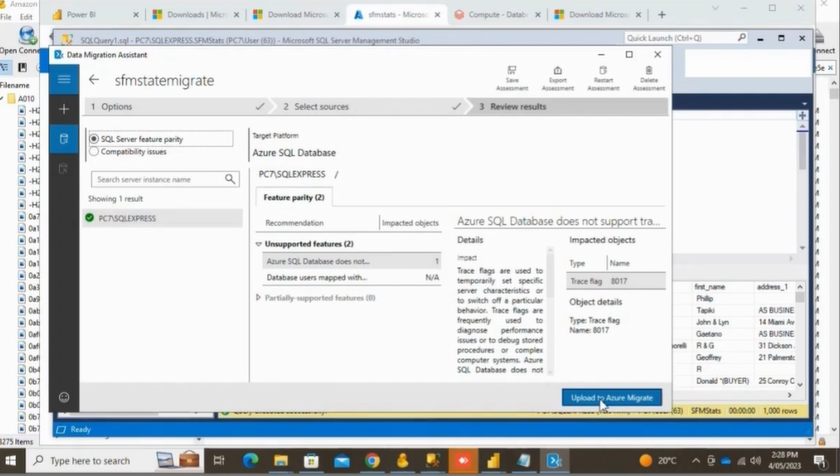The image size is (840, 476).
Task: Open Windows Start menu
Action: click(11, 460)
